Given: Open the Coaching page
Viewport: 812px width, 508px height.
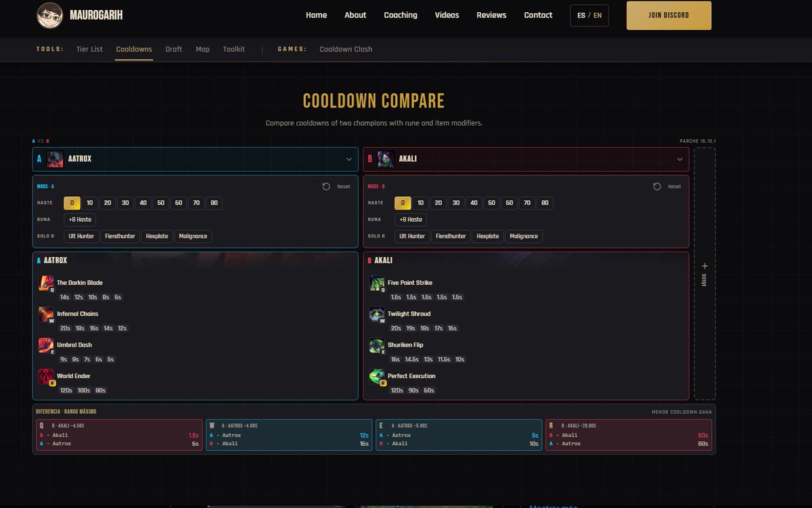Looking at the screenshot, I should pyautogui.click(x=401, y=15).
